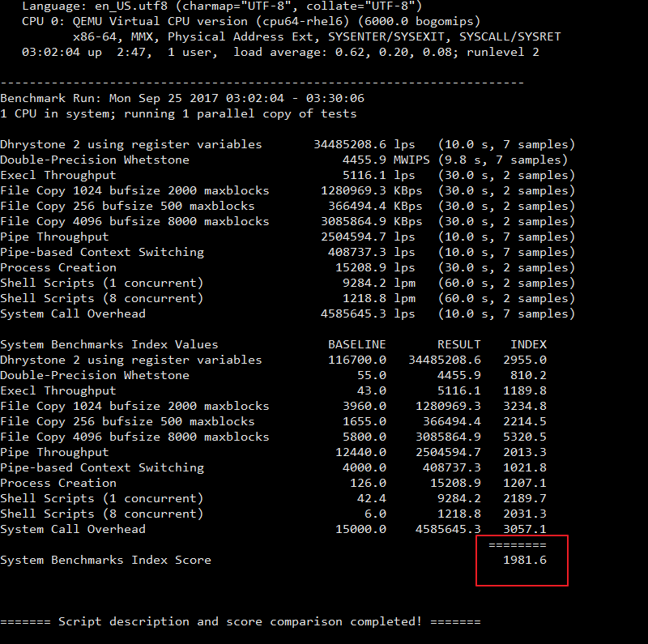Screen dimensions: 648x644
Task: Click the index table result 15208.9
Action: pyautogui.click(x=455, y=483)
